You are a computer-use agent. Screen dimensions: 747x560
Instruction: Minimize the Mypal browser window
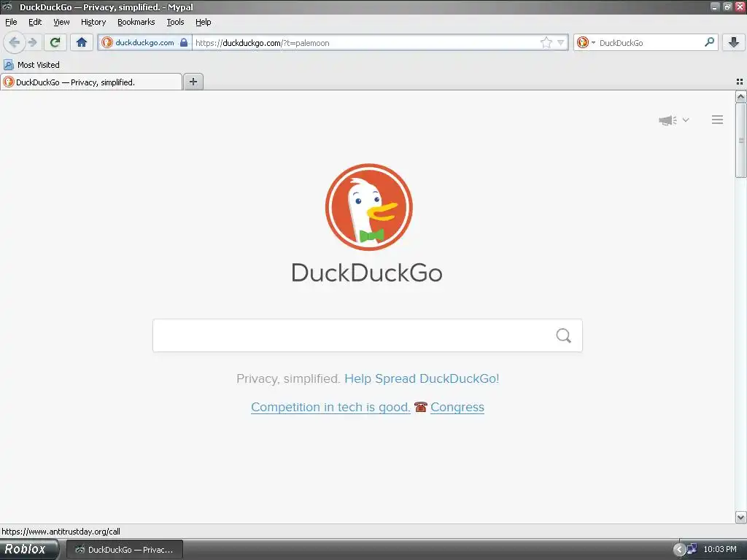click(x=715, y=7)
